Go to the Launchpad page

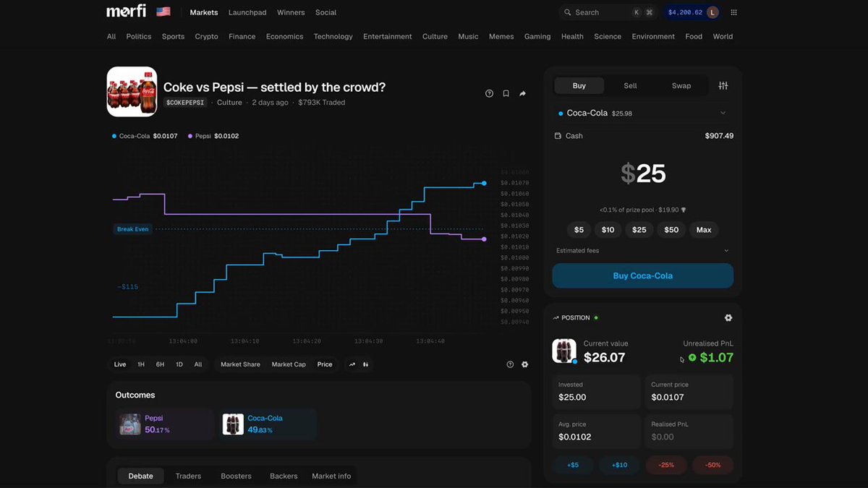(x=247, y=12)
